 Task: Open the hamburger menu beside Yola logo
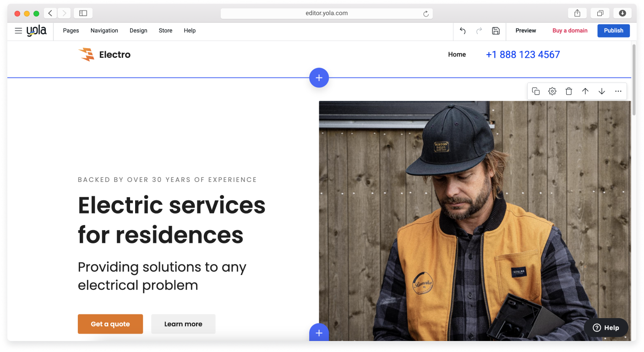click(18, 31)
